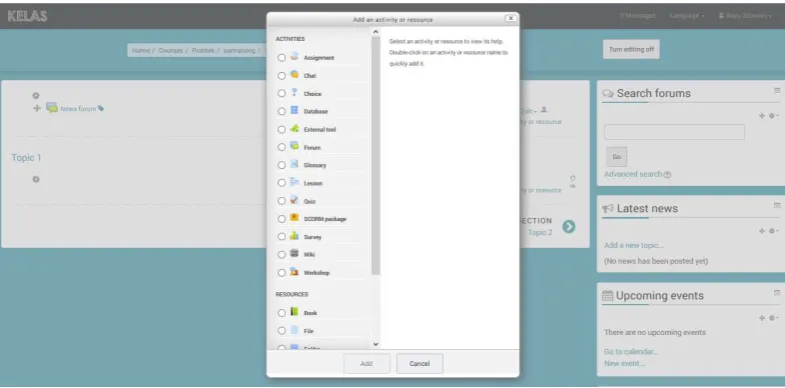Open the Go to calendar link
Viewport: 785px width, 388px height.
631,351
